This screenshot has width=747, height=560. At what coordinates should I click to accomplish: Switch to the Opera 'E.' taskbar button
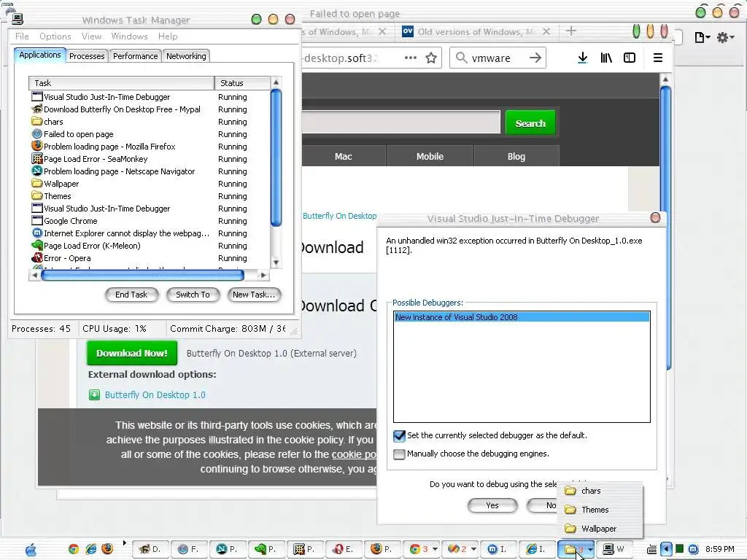point(343,549)
